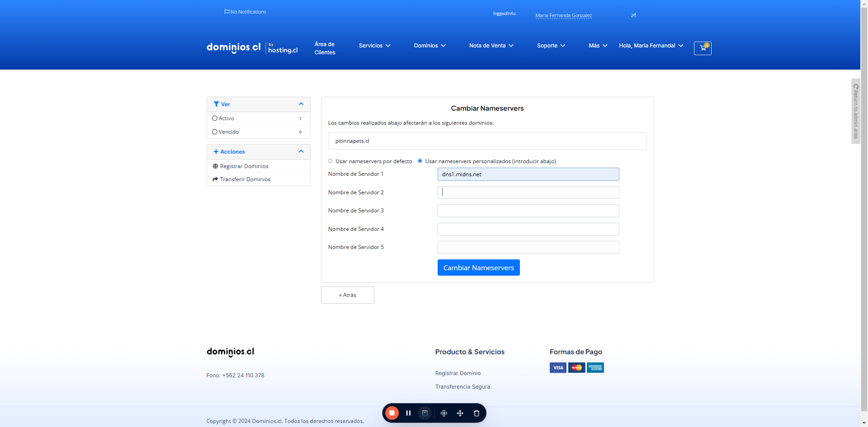Click the Nombre de Servidor 3 field
The width and height of the screenshot is (868, 427).
coord(528,211)
